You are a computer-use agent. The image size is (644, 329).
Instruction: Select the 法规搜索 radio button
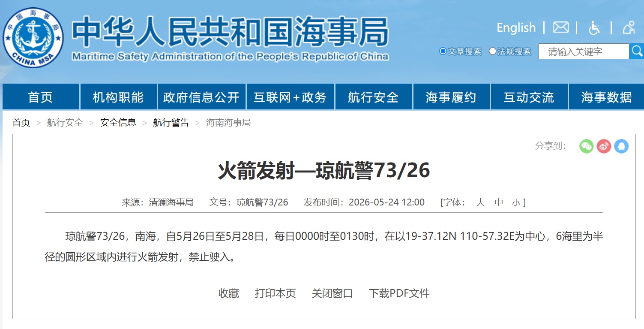[492, 51]
